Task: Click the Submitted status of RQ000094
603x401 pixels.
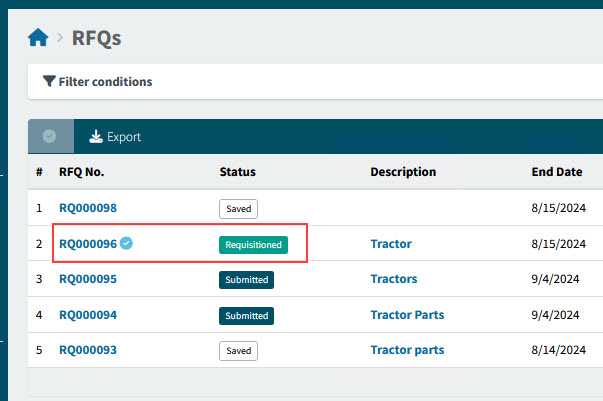Action: [x=247, y=316]
